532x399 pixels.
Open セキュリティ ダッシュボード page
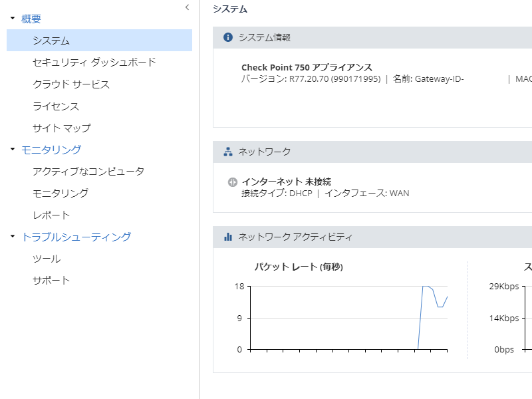pos(94,63)
